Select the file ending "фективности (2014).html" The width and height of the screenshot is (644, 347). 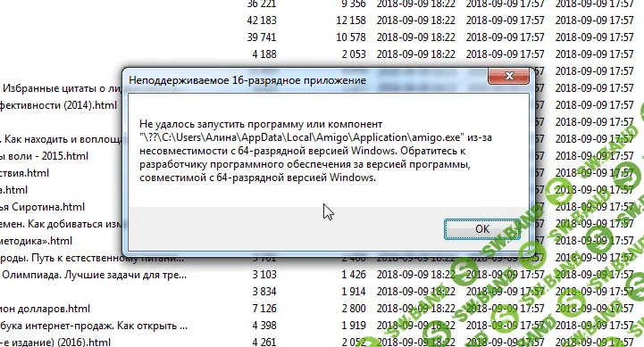pyautogui.click(x=58, y=105)
